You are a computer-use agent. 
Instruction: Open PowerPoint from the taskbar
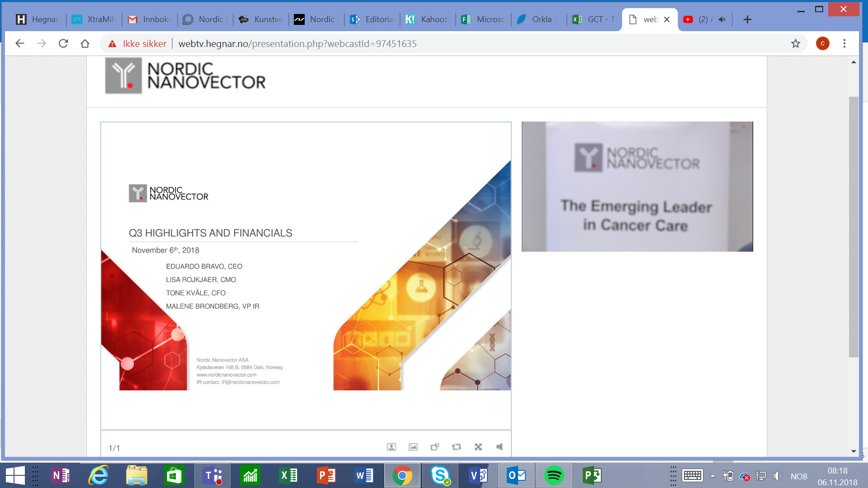pos(326,475)
